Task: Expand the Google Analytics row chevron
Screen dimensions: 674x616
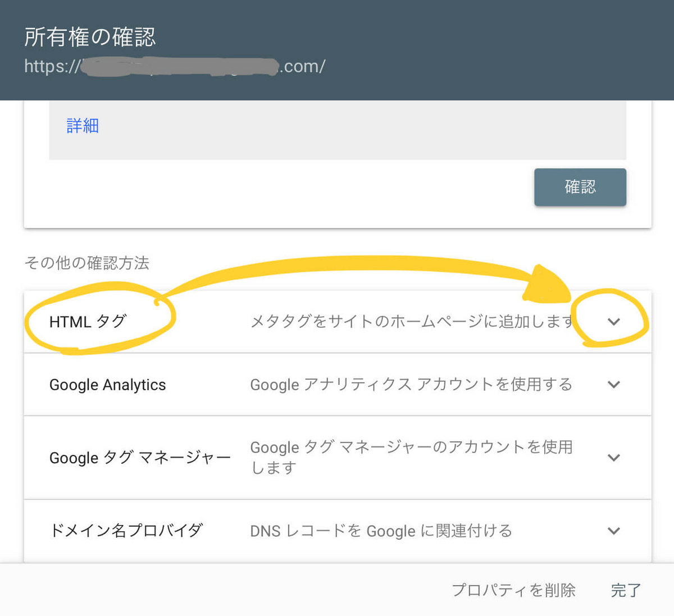Action: [614, 385]
